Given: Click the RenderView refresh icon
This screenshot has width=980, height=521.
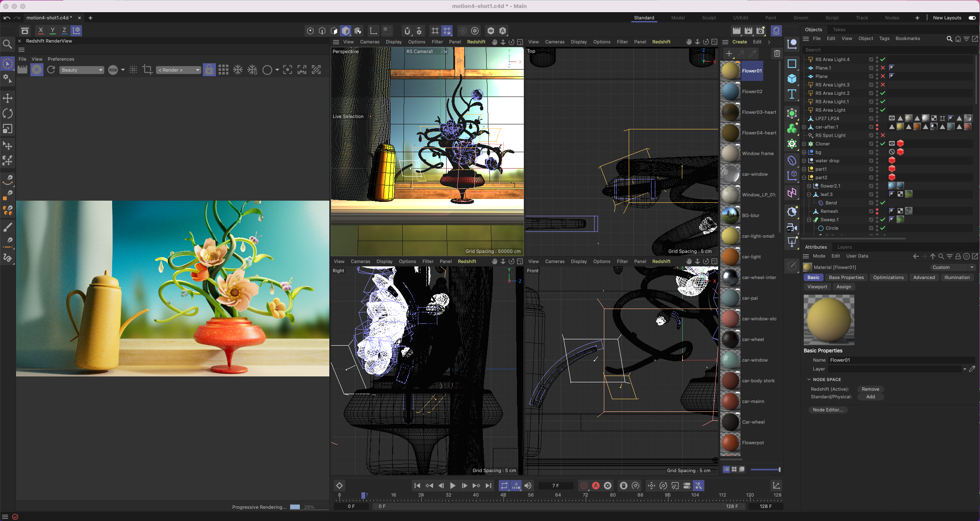Looking at the screenshot, I should (x=51, y=70).
